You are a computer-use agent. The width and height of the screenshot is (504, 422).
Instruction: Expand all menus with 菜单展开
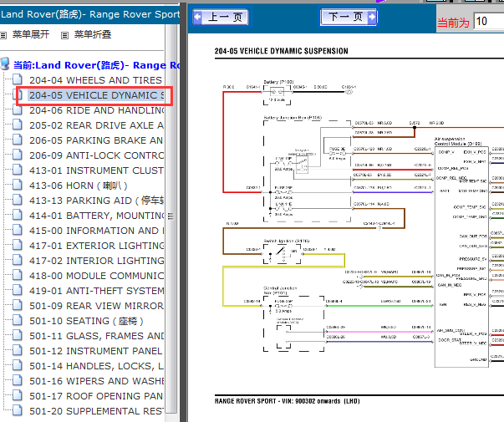coord(31,34)
